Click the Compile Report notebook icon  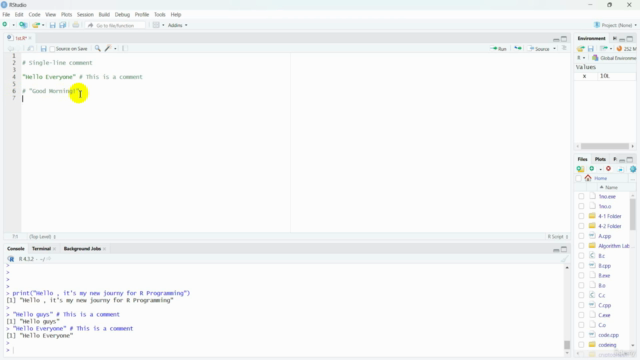pos(124,49)
